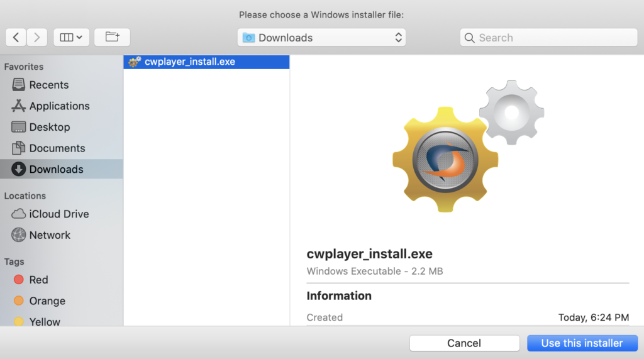Click into the Search field
644x359 pixels.
tap(553, 38)
